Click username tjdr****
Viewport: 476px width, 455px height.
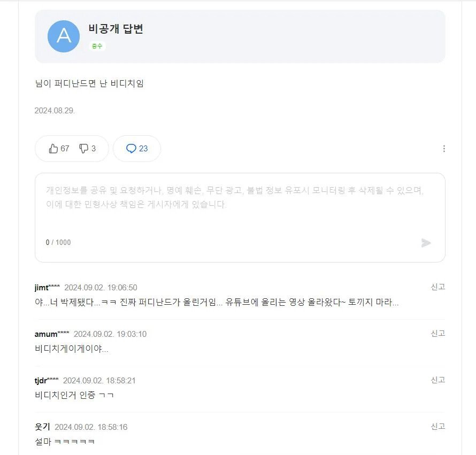(x=47, y=380)
